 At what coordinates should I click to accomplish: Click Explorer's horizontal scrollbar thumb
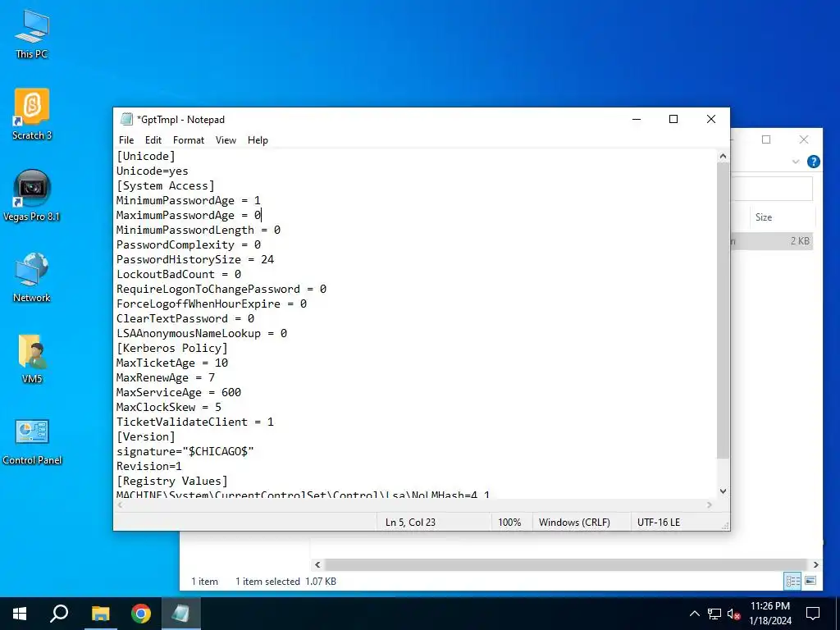(565, 564)
